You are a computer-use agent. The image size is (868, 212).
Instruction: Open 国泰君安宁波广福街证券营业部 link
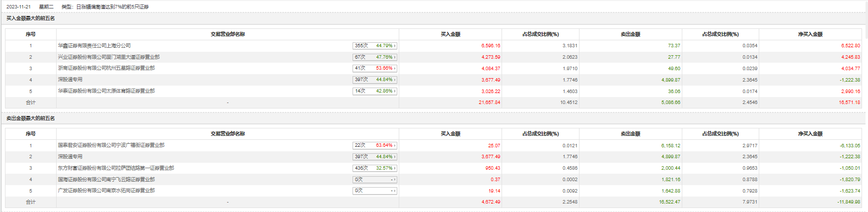(111, 145)
